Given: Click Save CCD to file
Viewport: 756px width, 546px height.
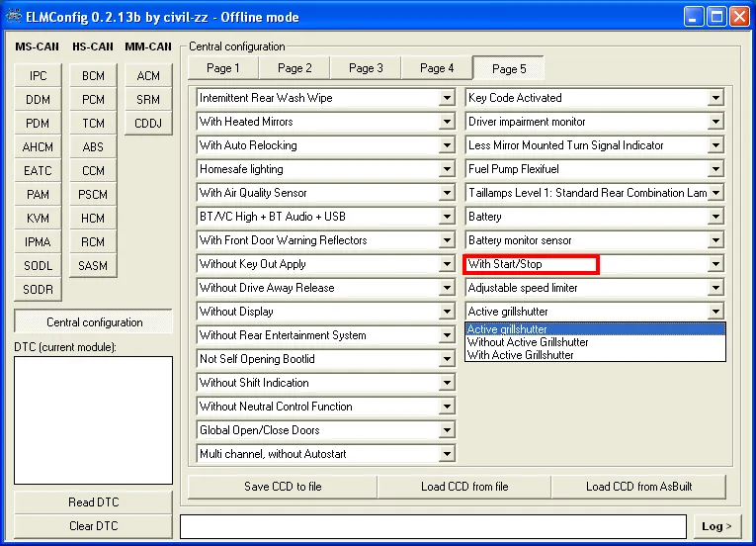Looking at the screenshot, I should click(x=283, y=487).
